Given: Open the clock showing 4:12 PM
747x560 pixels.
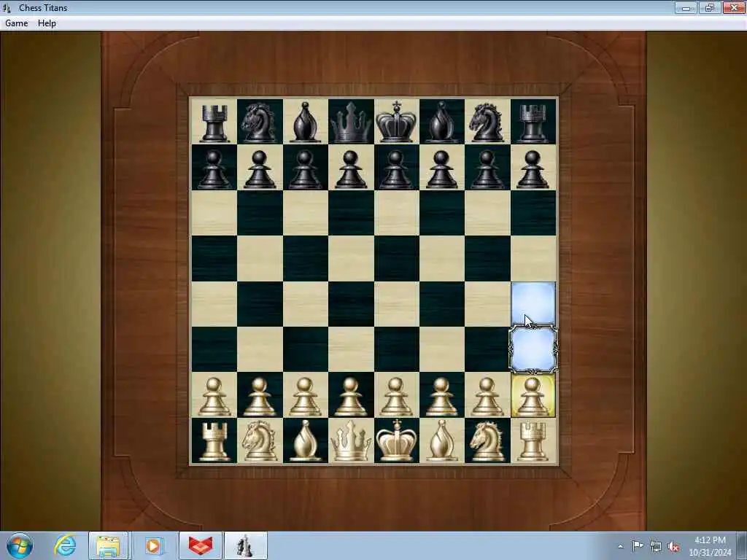Looking at the screenshot, I should pos(710,546).
